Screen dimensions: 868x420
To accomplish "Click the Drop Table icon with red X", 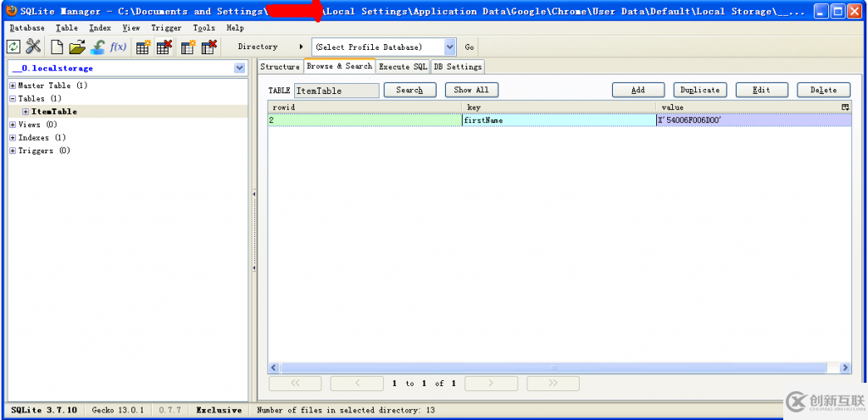I will pos(164,47).
